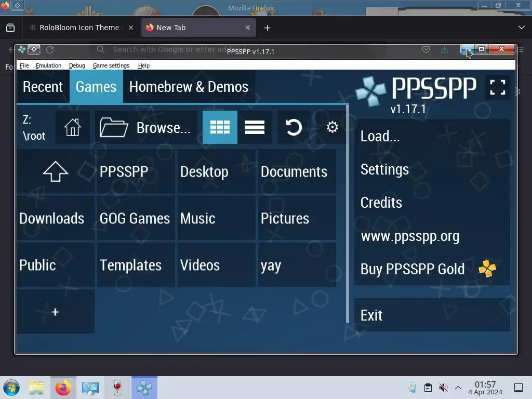Viewport: 532px width, 399px height.
Task: Switch to the Games tab
Action: click(x=96, y=87)
